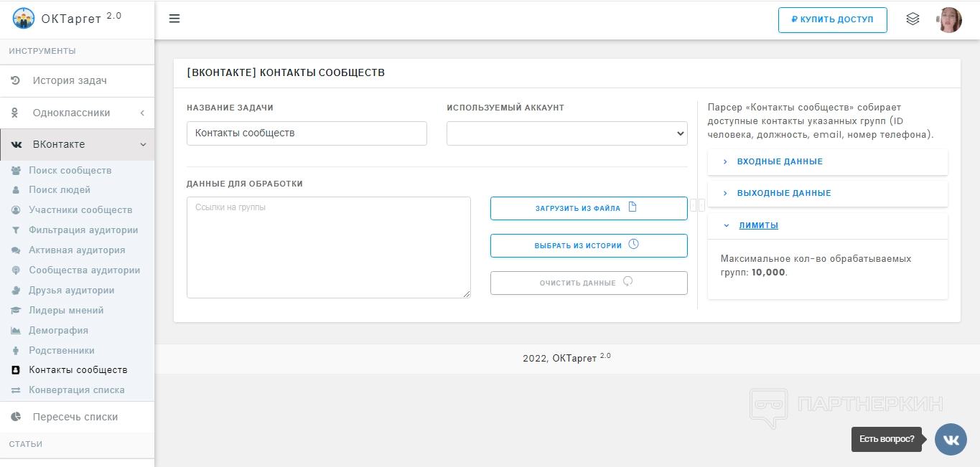The image size is (980, 467).
Task: Collapse the Лимиты section
Action: coord(758,226)
